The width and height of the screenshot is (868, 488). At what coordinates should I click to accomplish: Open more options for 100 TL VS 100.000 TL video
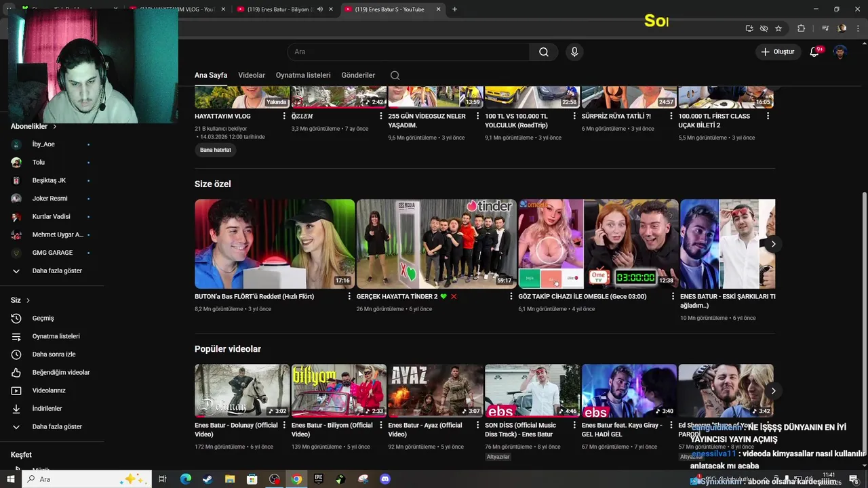point(574,117)
